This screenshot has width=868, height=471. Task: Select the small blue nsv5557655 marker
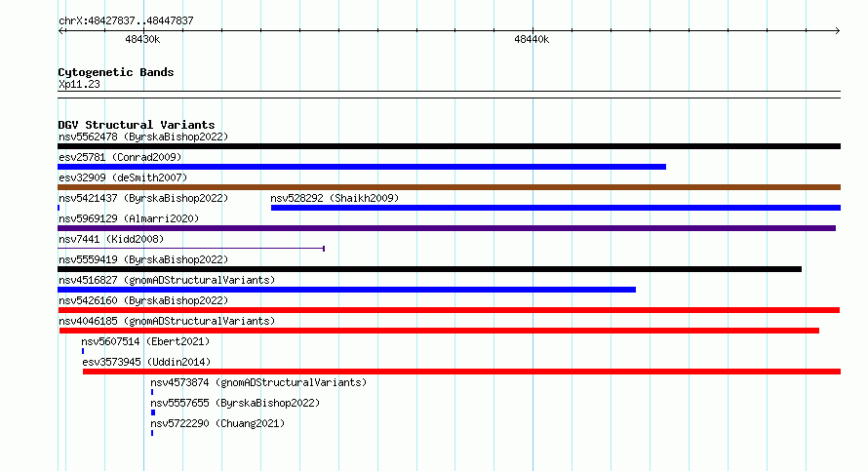point(153,412)
